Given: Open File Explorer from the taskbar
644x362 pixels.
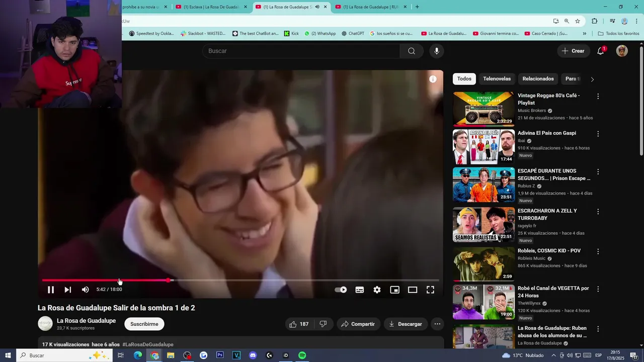Looking at the screenshot, I should [171, 355].
